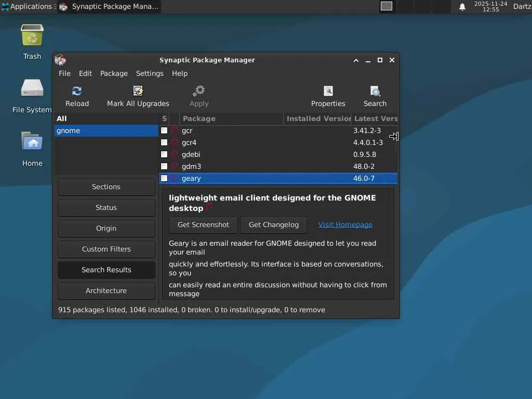This screenshot has width=532, height=399.
Task: Click the Status filter button
Action: pyautogui.click(x=106, y=207)
